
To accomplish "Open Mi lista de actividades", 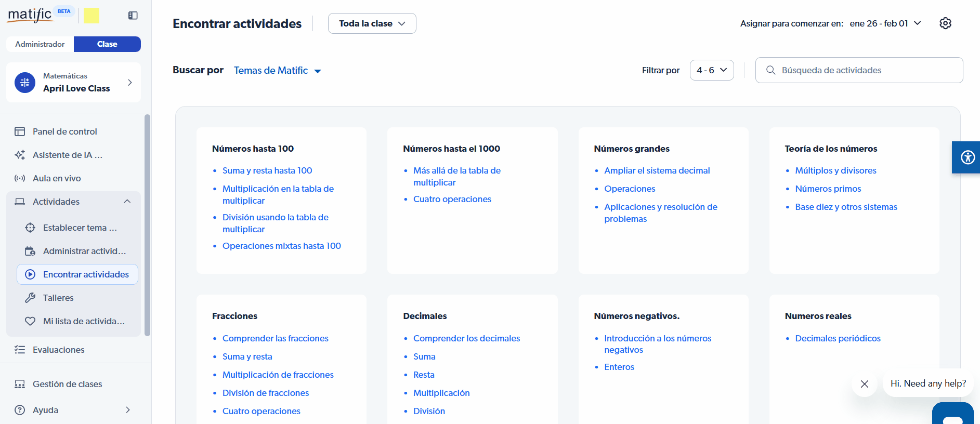I will pyautogui.click(x=84, y=321).
